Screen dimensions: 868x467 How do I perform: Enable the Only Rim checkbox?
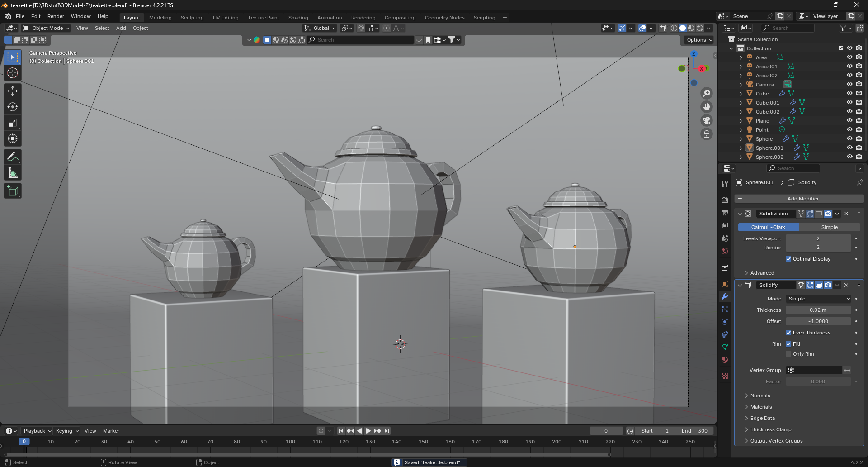click(x=788, y=354)
